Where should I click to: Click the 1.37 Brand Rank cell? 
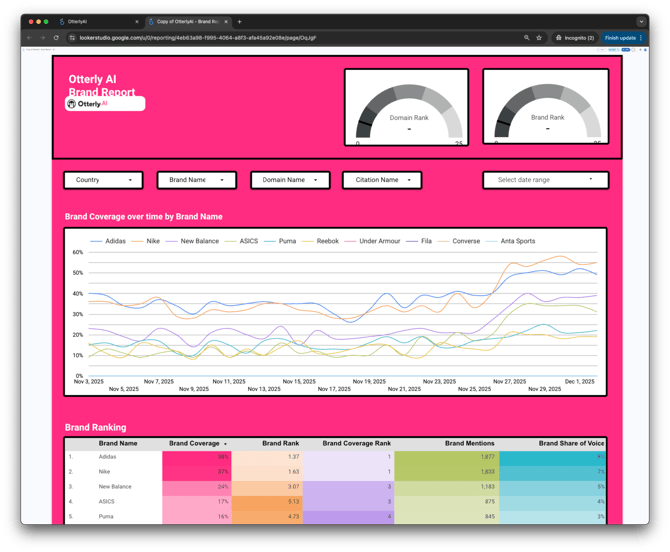267,457
